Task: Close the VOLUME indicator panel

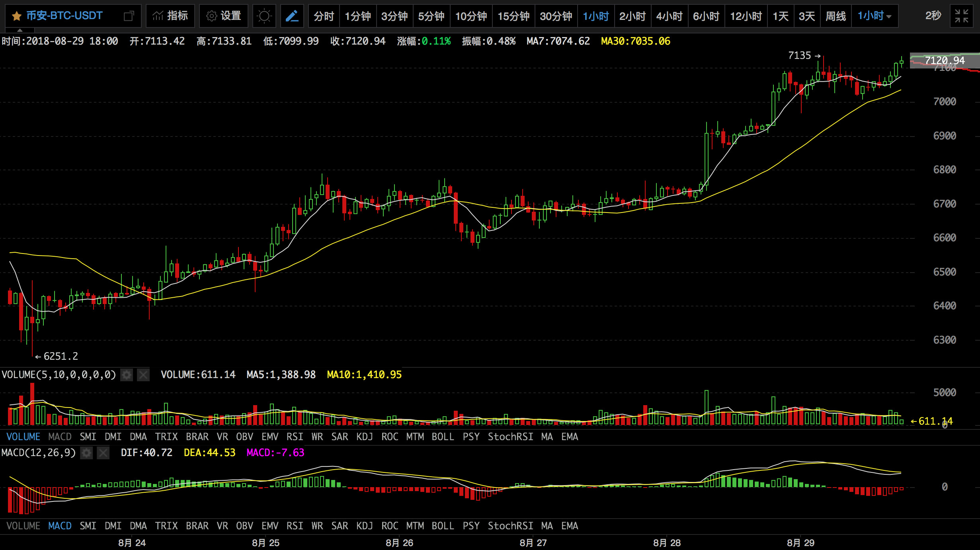Action: 143,375
